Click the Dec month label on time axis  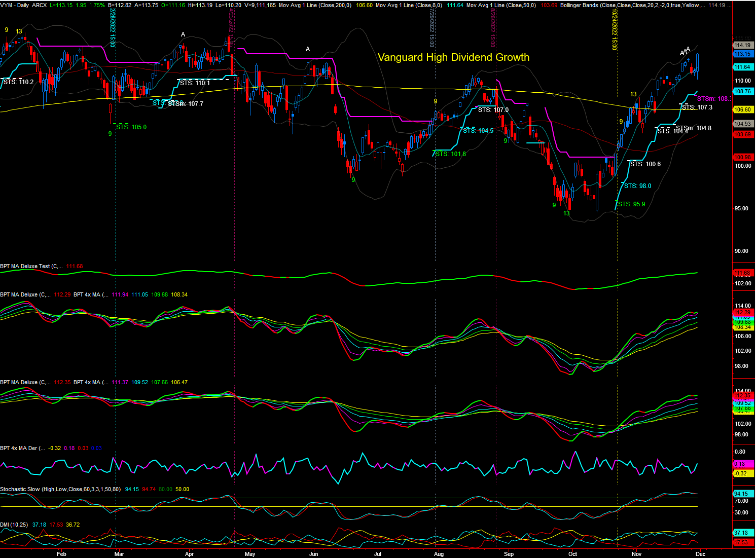pyautogui.click(x=700, y=554)
